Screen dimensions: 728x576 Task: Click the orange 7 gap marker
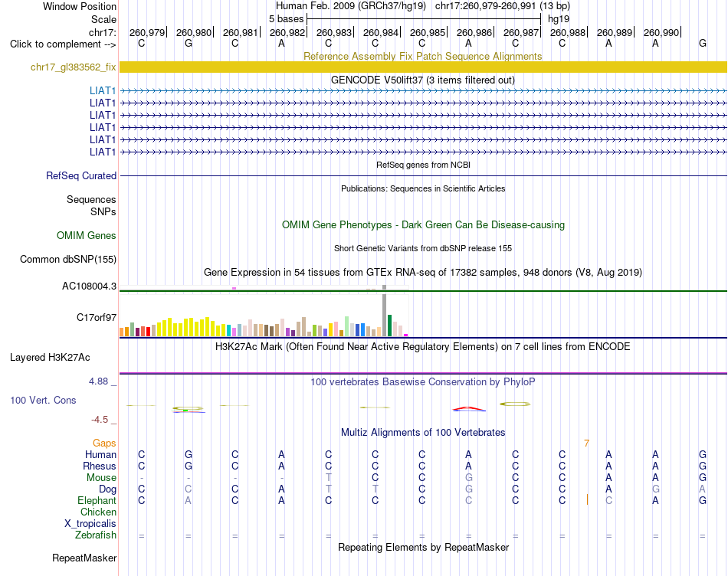[x=586, y=443]
